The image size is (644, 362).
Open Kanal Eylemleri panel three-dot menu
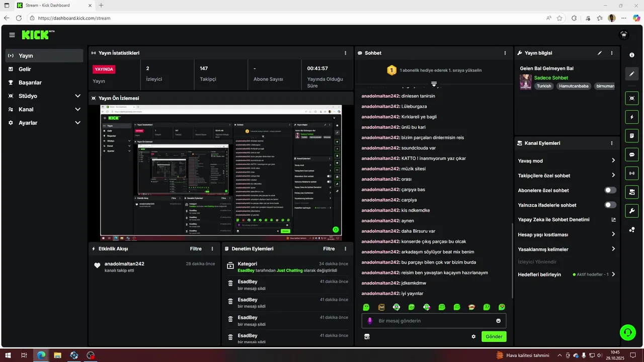click(612, 143)
